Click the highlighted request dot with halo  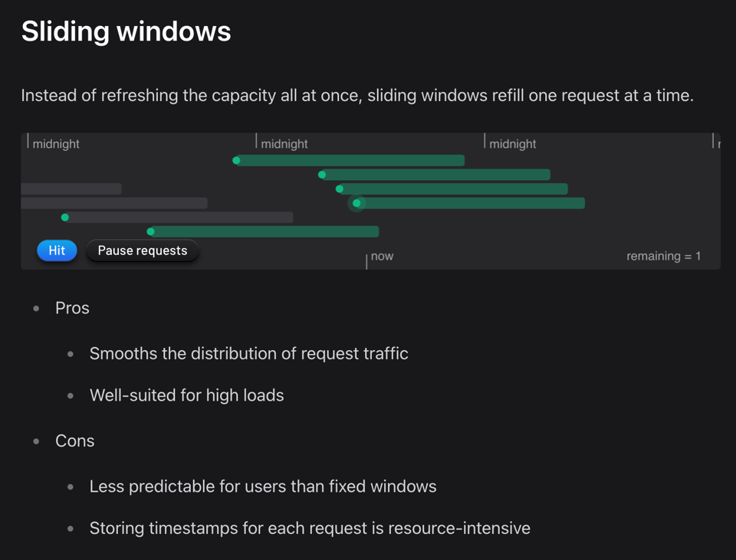(356, 203)
